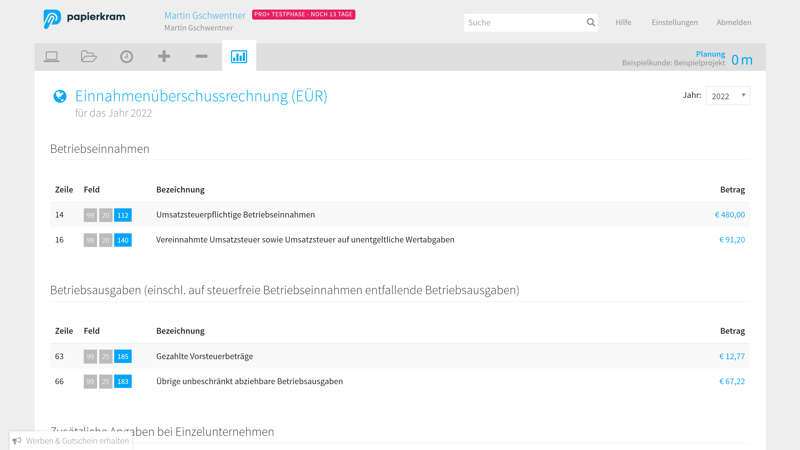
Task: Open the laptop dashboard tab icon
Action: point(52,57)
